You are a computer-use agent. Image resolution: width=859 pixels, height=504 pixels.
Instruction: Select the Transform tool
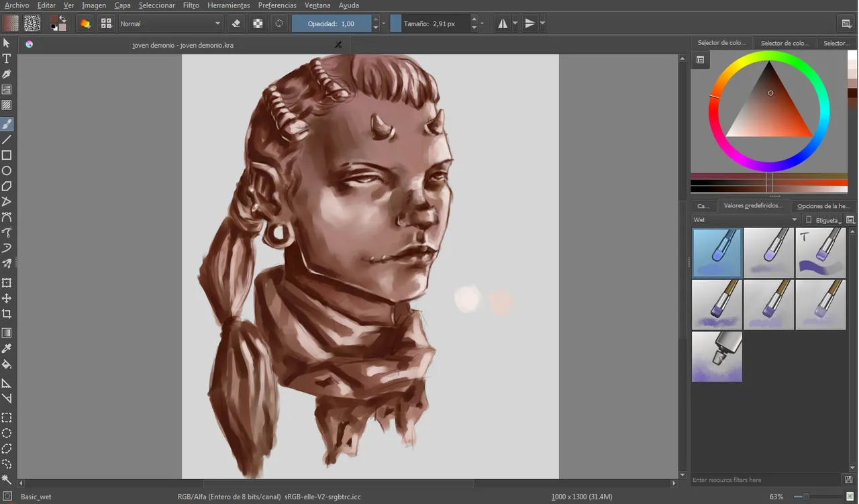pyautogui.click(x=7, y=283)
